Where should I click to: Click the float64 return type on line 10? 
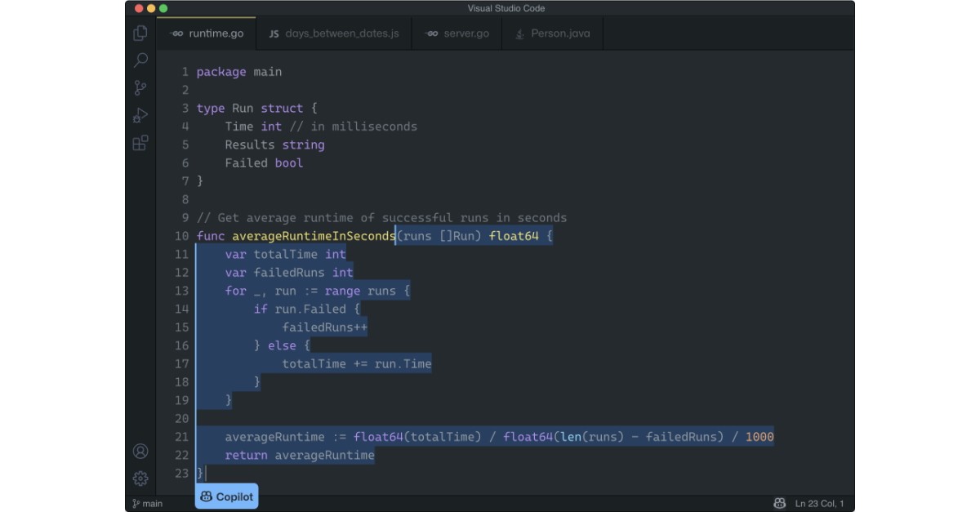[514, 236]
